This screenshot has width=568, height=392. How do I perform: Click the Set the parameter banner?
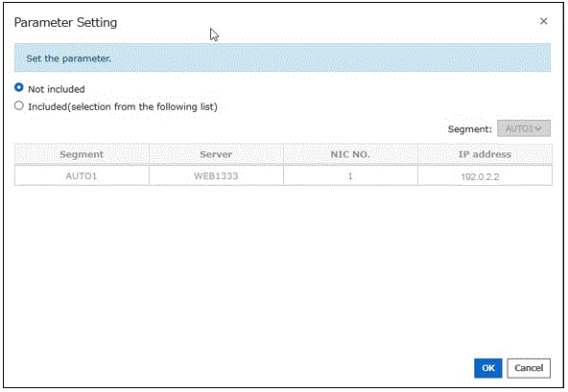point(282,58)
